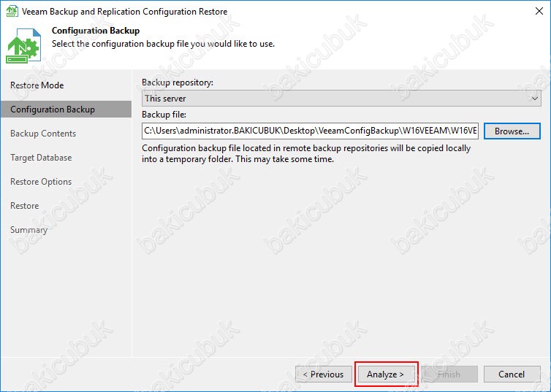Click the Veeam title bar app icon
Screen dimensions: 551x392
click(x=12, y=11)
